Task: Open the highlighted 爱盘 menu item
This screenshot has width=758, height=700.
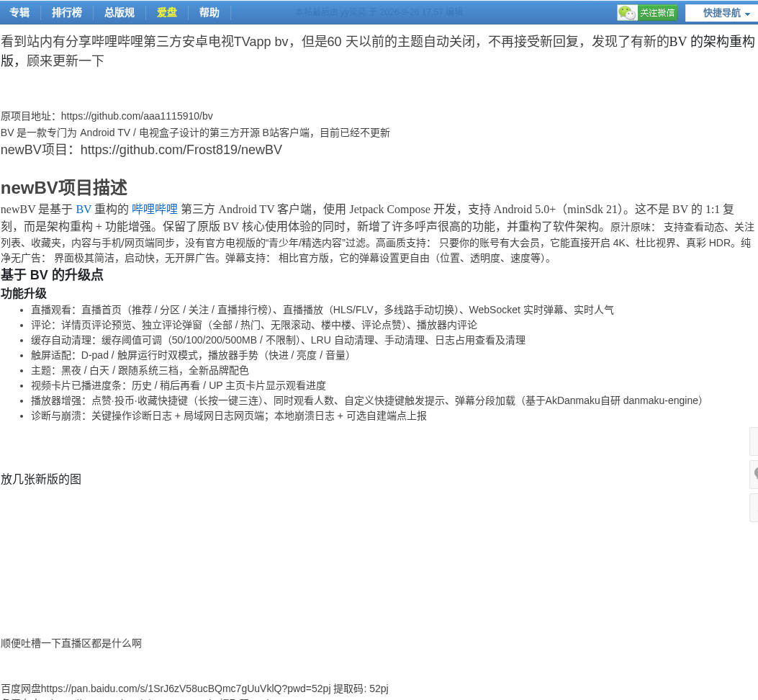Action: coord(167,12)
